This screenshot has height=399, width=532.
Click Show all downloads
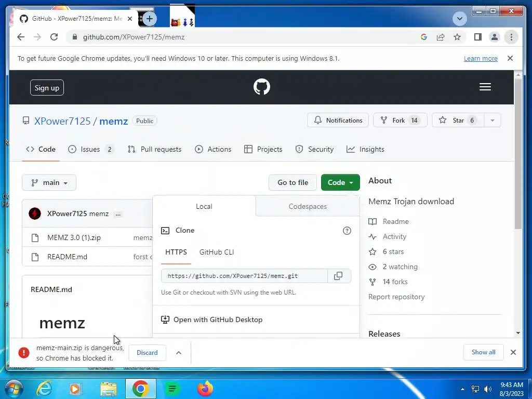click(484, 352)
